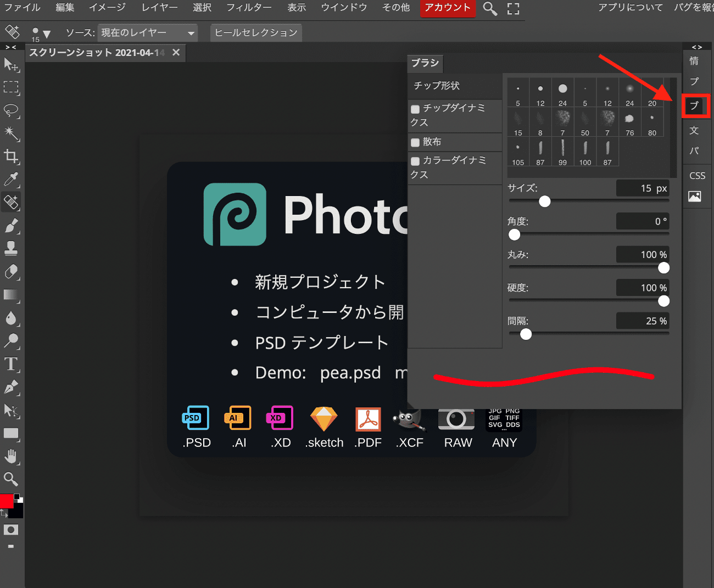
Task: Toggle the 散布 checkbox
Action: tap(415, 143)
